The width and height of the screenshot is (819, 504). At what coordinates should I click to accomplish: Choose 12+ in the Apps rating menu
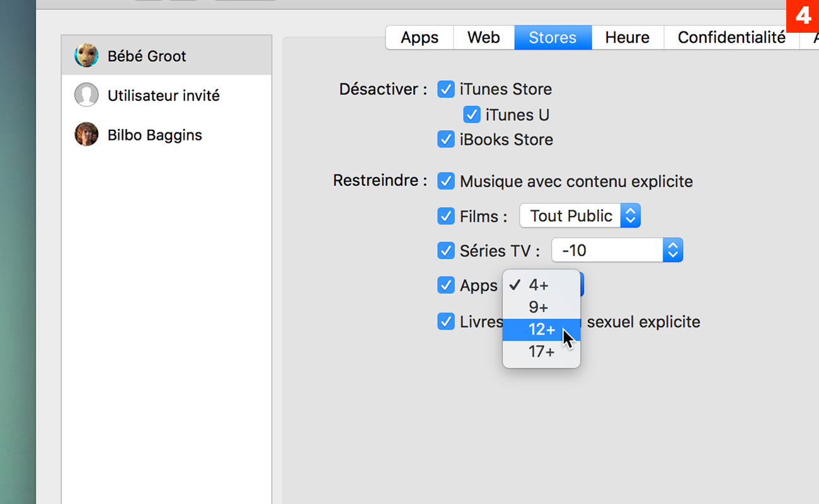541,329
